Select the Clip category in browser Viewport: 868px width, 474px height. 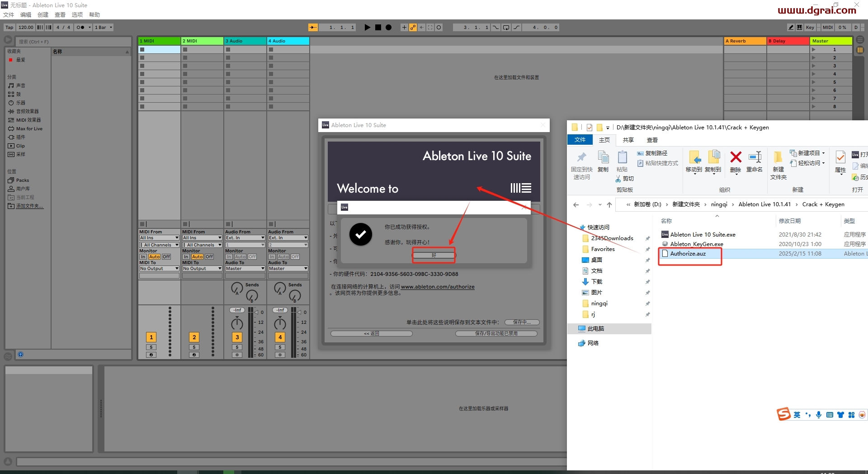point(17,146)
